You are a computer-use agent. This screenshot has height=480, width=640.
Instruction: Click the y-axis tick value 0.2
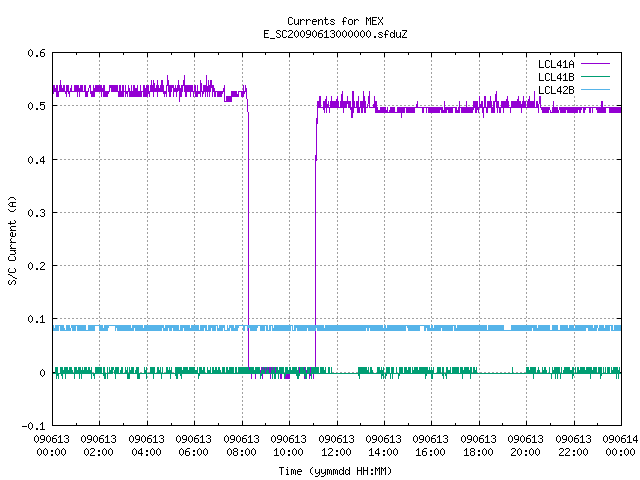click(36, 266)
